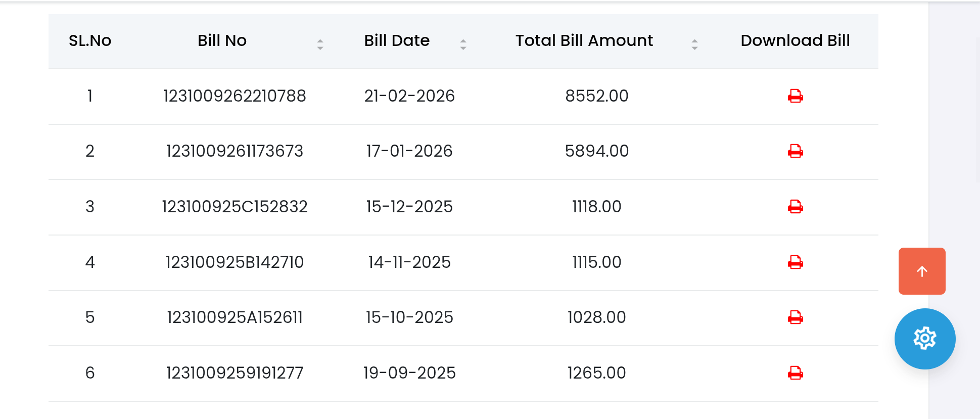Click bill number 123100925A152611
Image resolution: width=980 pixels, height=419 pixels.
click(x=235, y=317)
